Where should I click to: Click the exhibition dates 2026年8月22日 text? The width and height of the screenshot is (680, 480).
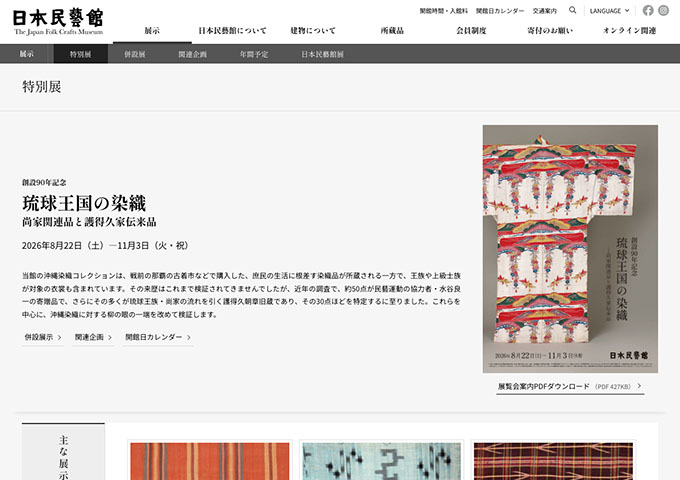(106, 246)
